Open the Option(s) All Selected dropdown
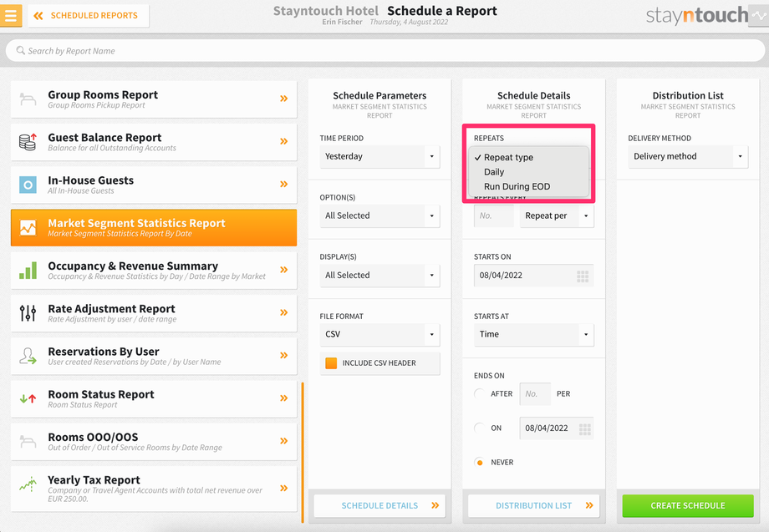 (379, 216)
